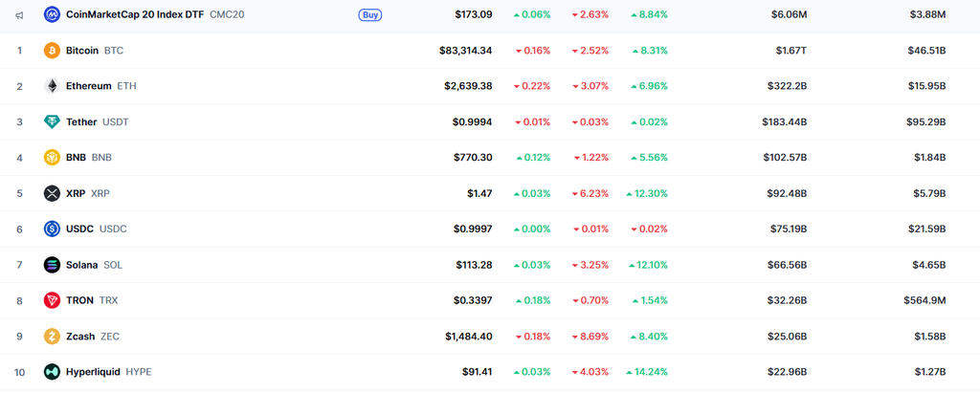
Task: Click TRON price $0.3397
Action: coord(473,300)
